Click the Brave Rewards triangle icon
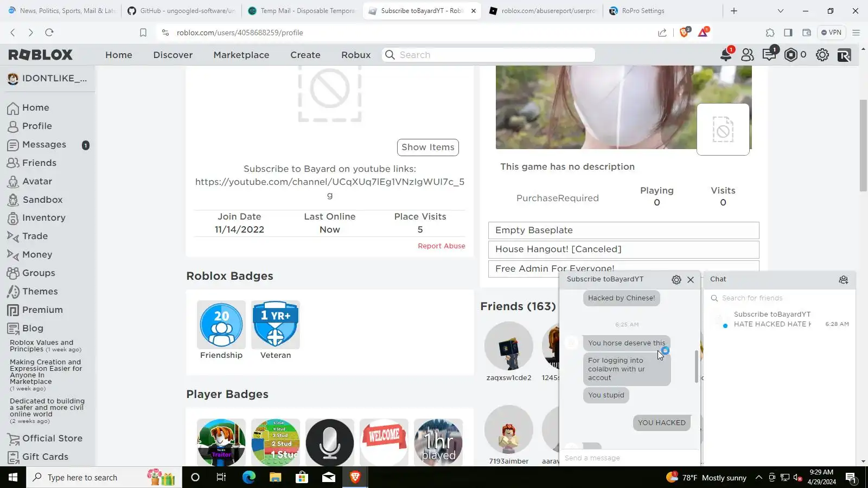This screenshot has width=868, height=488. coord(703,33)
